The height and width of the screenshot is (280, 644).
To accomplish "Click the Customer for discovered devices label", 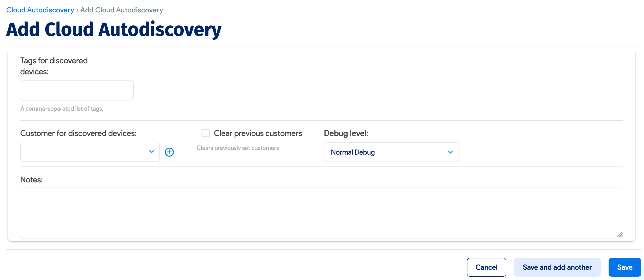I will [78, 133].
